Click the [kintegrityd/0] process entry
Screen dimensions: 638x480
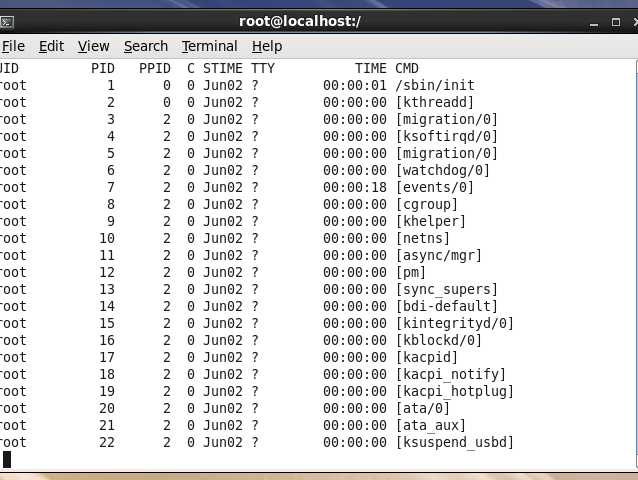454,323
